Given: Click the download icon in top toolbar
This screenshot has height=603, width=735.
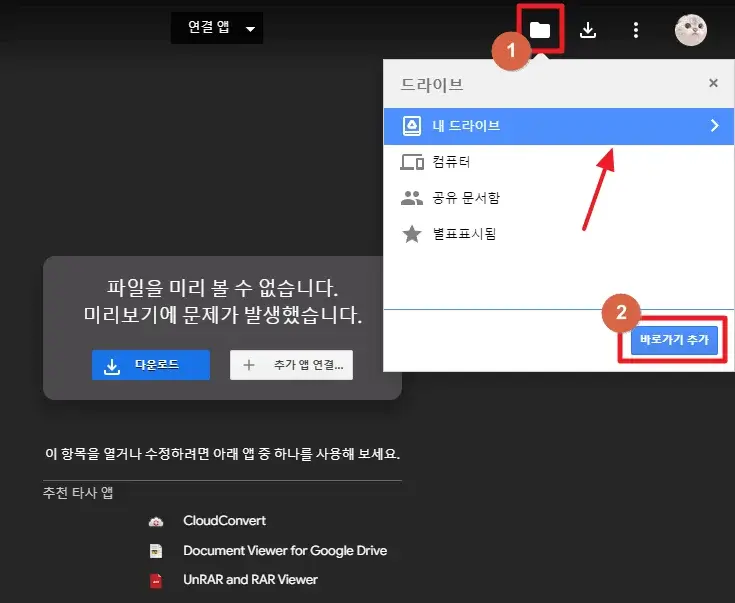Looking at the screenshot, I should 588,30.
